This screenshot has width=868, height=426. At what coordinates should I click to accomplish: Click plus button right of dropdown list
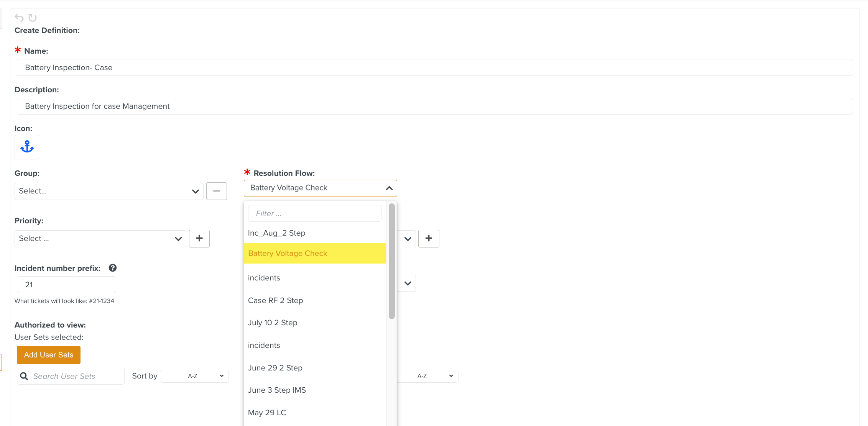tap(428, 238)
